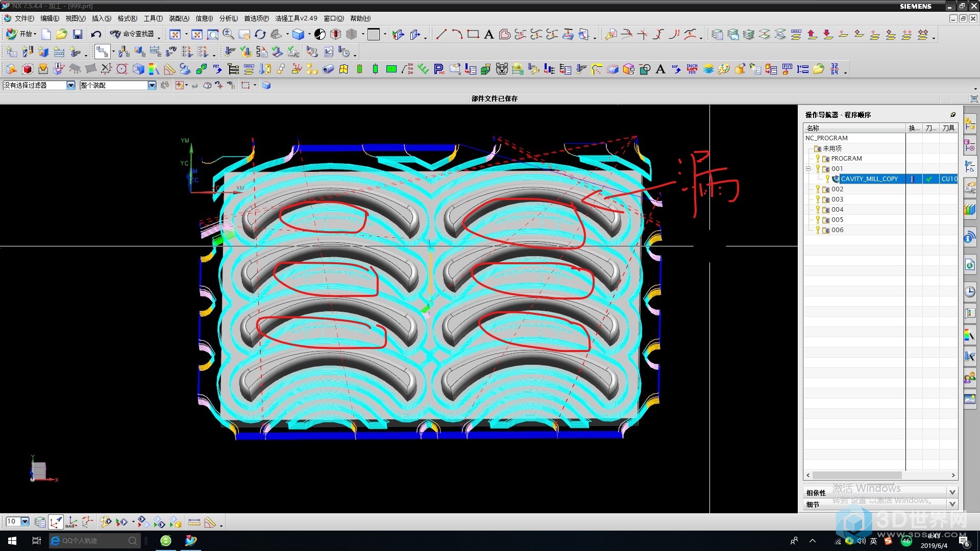Viewport: 980px width, 551px height.
Task: Click the 名称 column header
Action: tap(854, 128)
